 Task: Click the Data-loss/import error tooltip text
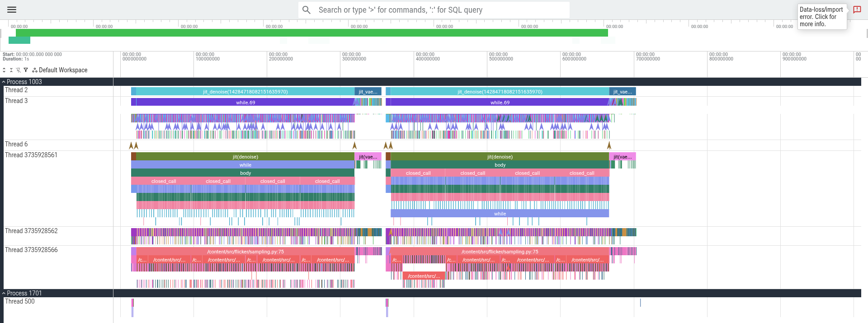821,17
